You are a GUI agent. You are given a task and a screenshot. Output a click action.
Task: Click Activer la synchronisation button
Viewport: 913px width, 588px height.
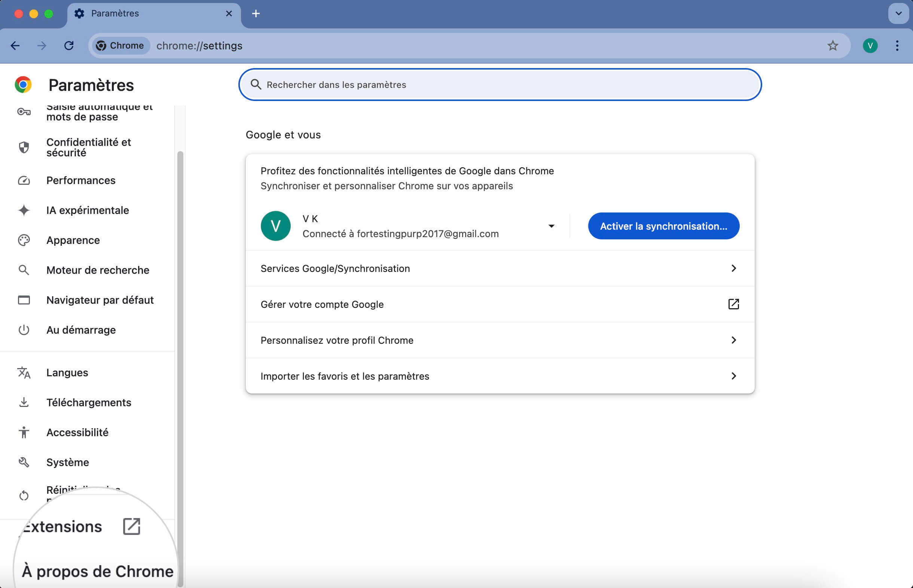(x=663, y=226)
